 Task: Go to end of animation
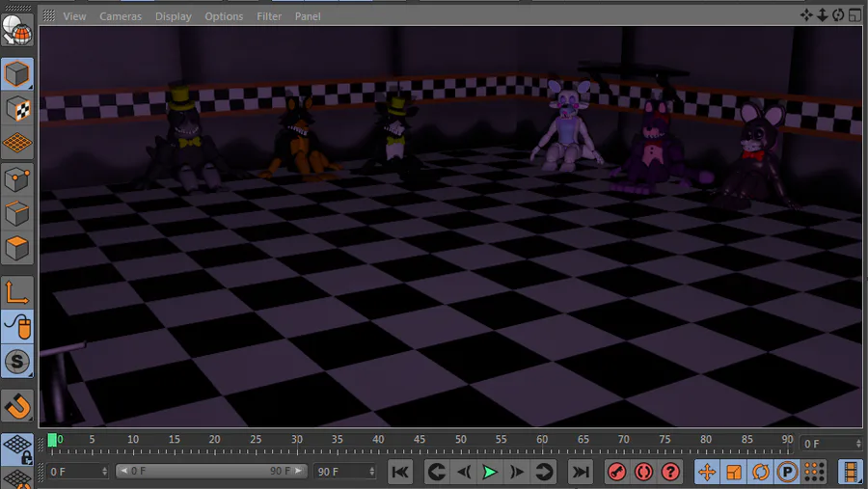[x=581, y=472]
